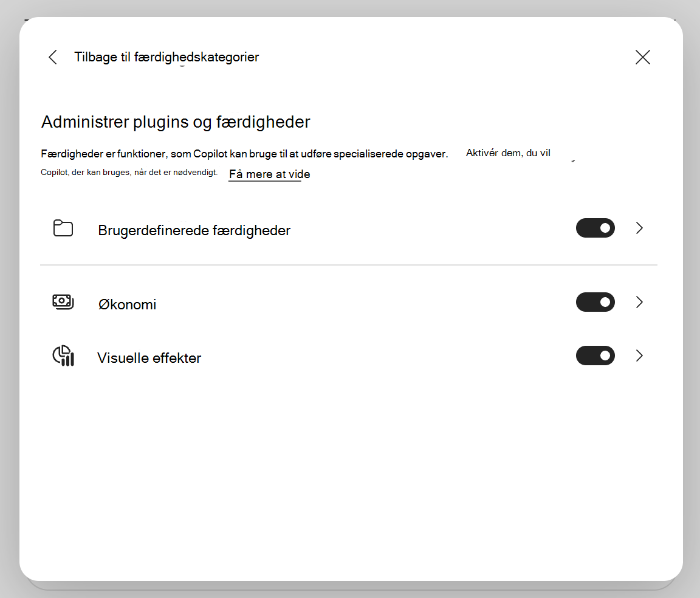Click the Visuelle effekter chart icon

[63, 356]
